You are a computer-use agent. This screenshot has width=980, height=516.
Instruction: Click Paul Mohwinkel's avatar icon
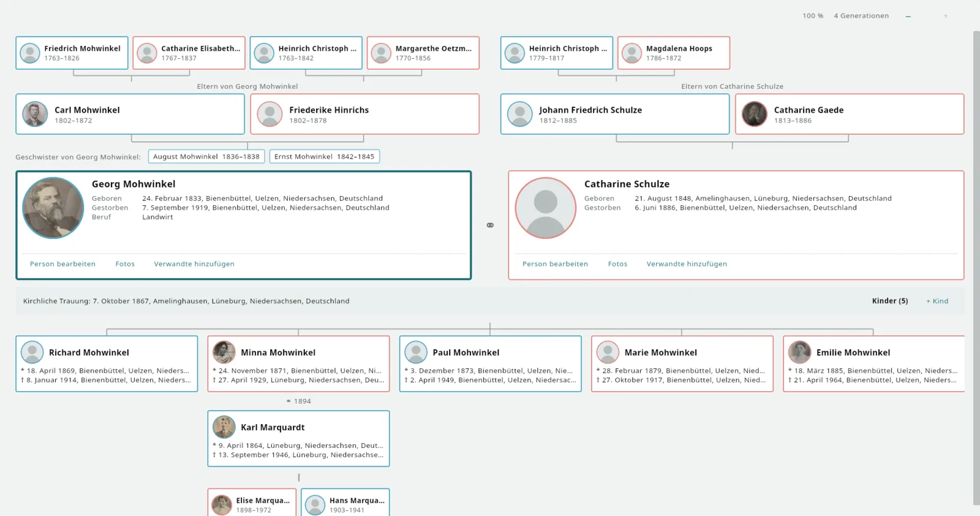(416, 352)
